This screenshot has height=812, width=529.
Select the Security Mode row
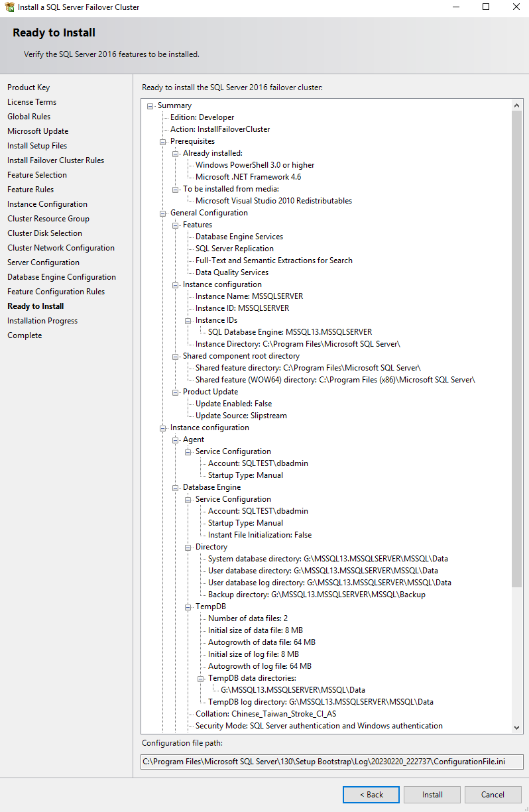319,726
